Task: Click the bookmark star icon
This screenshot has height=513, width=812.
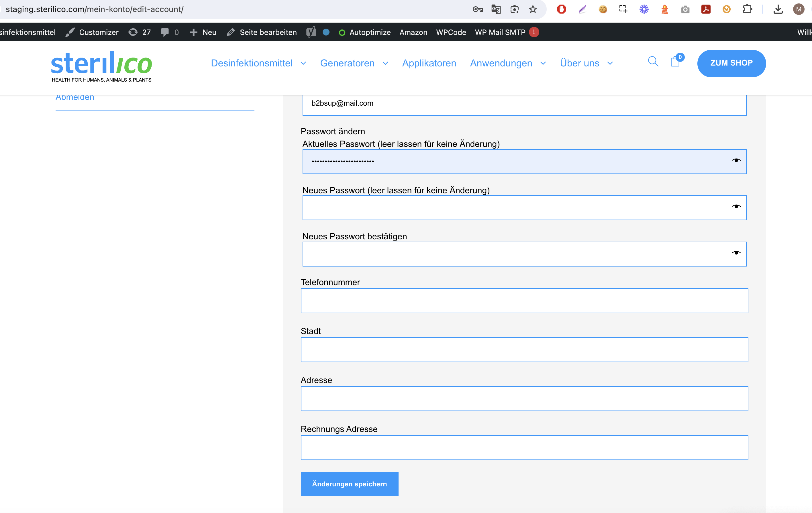Action: pyautogui.click(x=533, y=9)
